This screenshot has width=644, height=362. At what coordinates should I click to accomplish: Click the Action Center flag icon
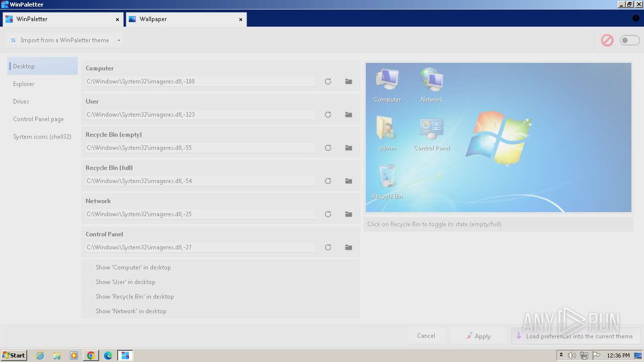[596, 355]
